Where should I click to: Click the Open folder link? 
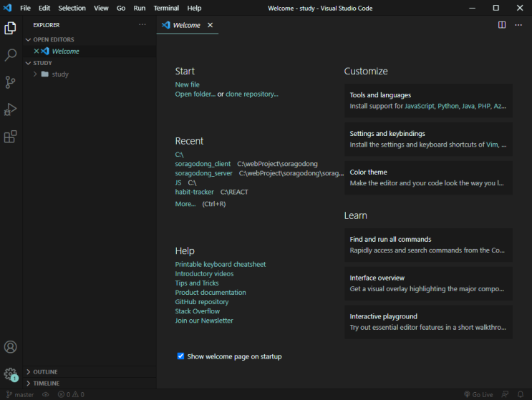click(195, 94)
